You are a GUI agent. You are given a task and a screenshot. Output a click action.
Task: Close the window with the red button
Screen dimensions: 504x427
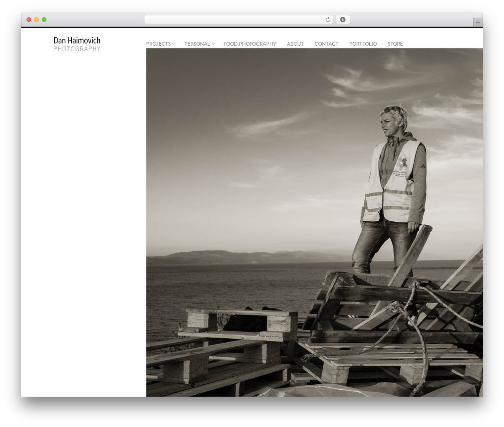tap(29, 20)
